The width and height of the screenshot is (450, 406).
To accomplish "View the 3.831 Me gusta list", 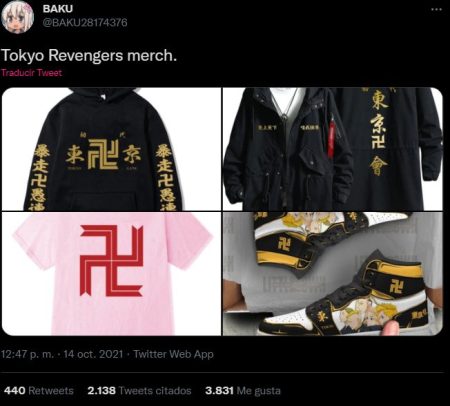I will click(x=243, y=390).
